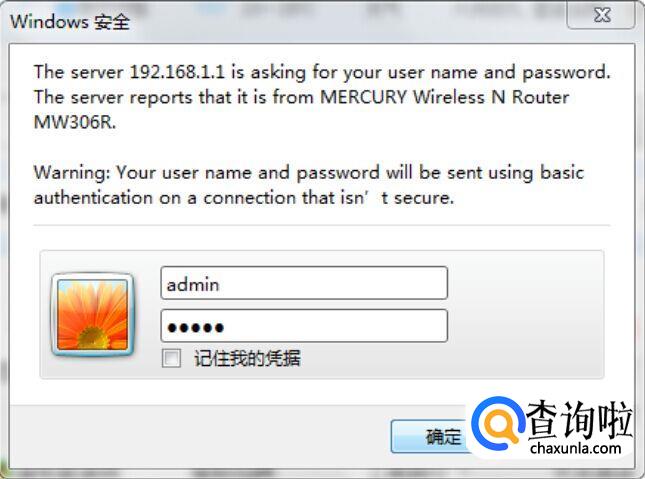The height and width of the screenshot is (479, 645).
Task: Tick the 记住我的凭据 checkbox
Action: (x=171, y=358)
